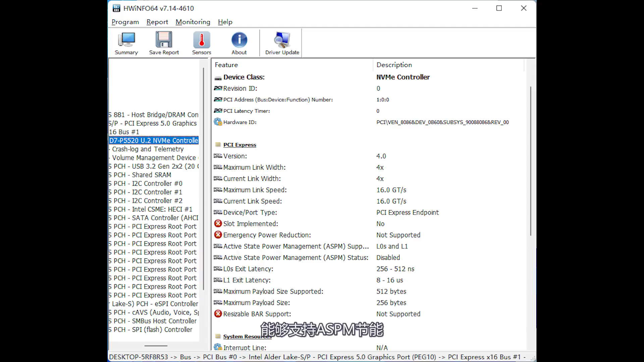Click the red error icon beside Slot Implemented
The image size is (644, 362).
[x=218, y=223]
